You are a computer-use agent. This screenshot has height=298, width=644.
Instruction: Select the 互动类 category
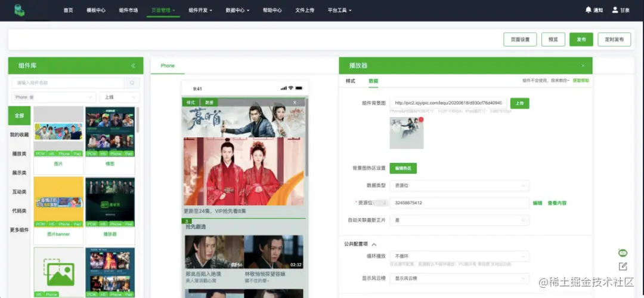[x=19, y=192]
